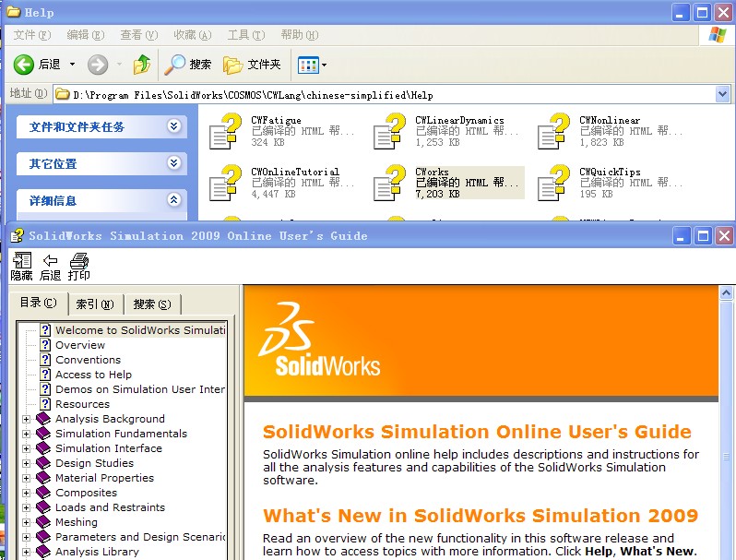Click the Windows flag logo in the explorer

(718, 35)
